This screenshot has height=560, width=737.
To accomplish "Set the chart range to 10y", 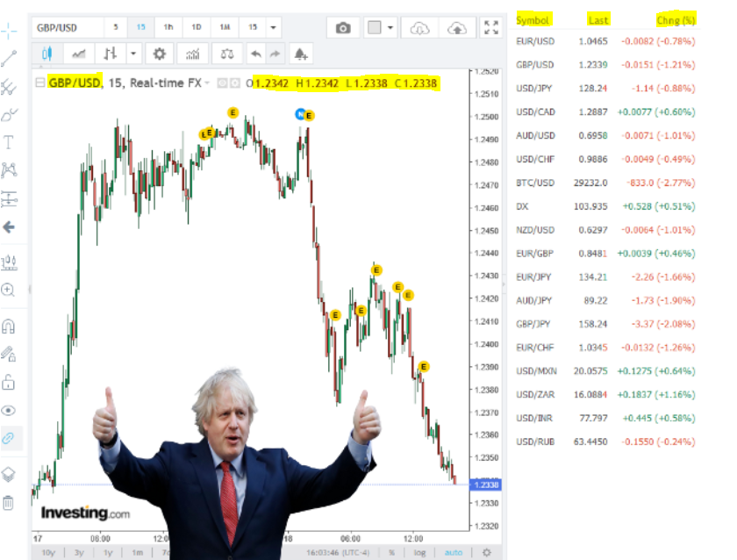I will [48, 552].
